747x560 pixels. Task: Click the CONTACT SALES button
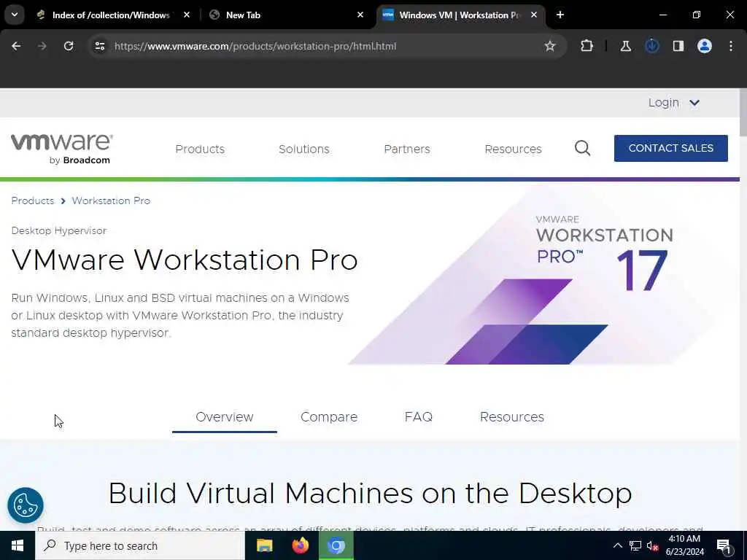point(671,148)
